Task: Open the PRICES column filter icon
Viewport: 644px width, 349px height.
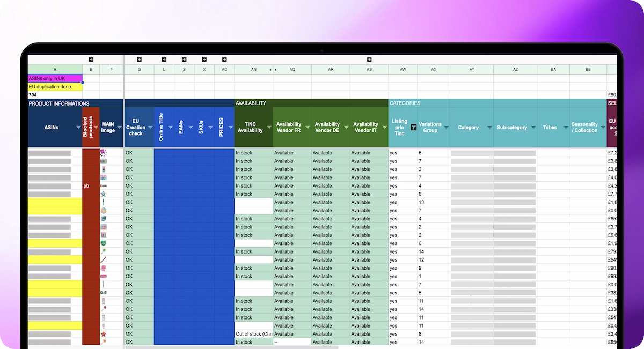Action: point(230,128)
